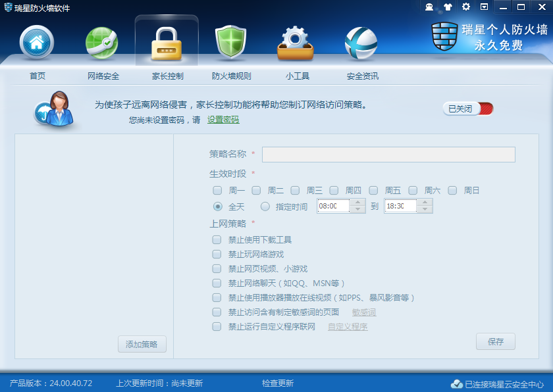Enable 禁止使用播放器播放在线视频 checkbox
553x392 pixels.
[217, 297]
